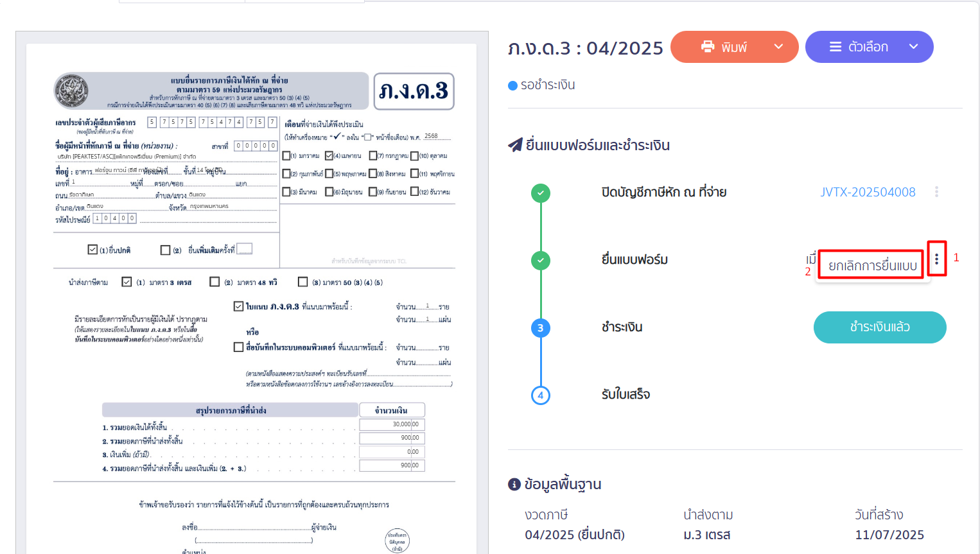Click the 11/07/2025 creation date
Screen dimensions: 980x554
(889, 535)
